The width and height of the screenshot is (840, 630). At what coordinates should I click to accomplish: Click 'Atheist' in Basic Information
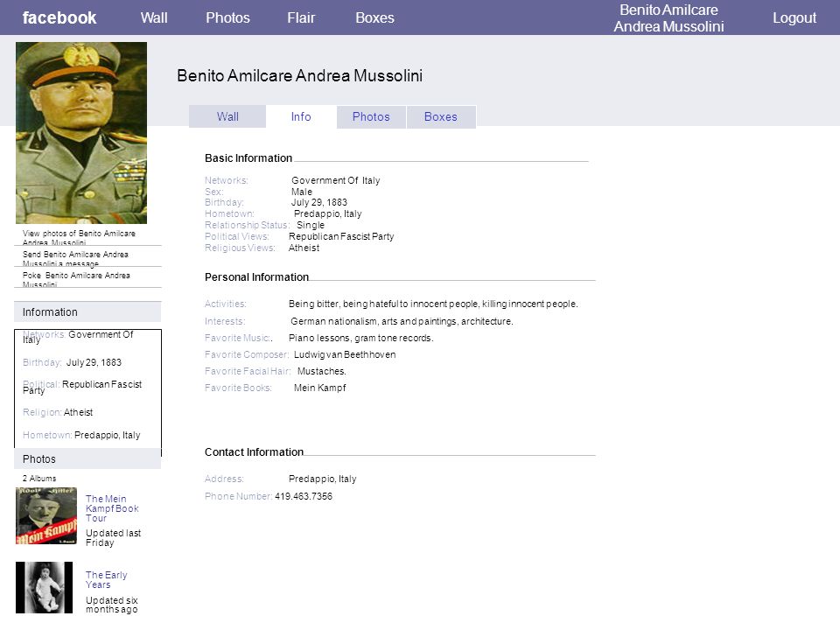tap(304, 248)
